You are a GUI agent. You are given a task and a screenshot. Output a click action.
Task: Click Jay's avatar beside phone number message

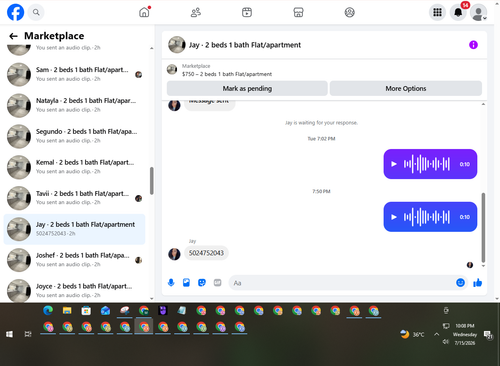click(174, 254)
